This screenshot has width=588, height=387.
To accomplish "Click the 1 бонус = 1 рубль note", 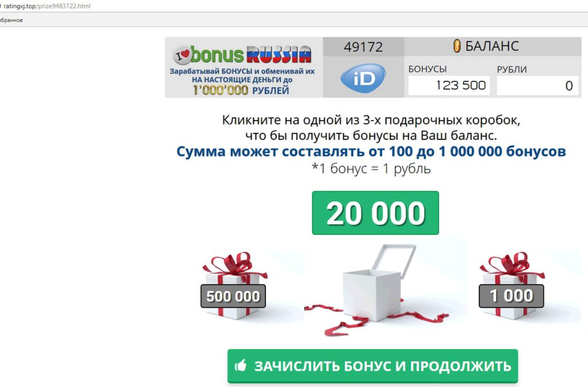I will pyautogui.click(x=372, y=168).
